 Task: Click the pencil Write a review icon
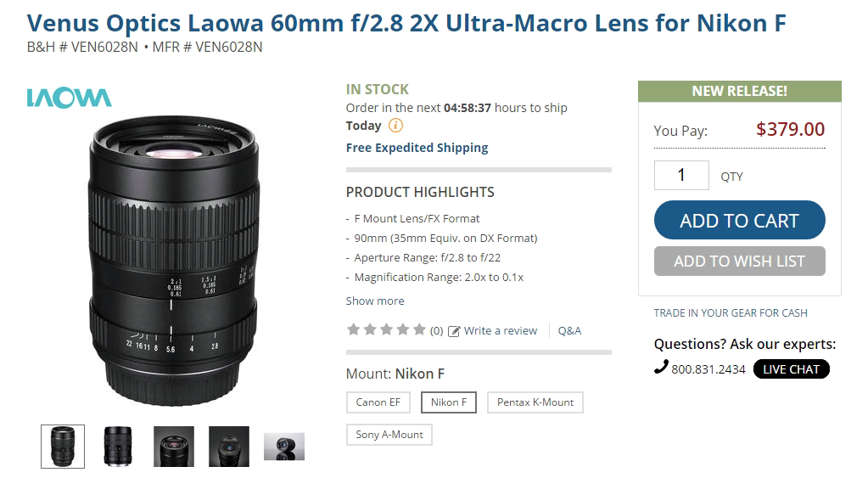pyautogui.click(x=455, y=331)
